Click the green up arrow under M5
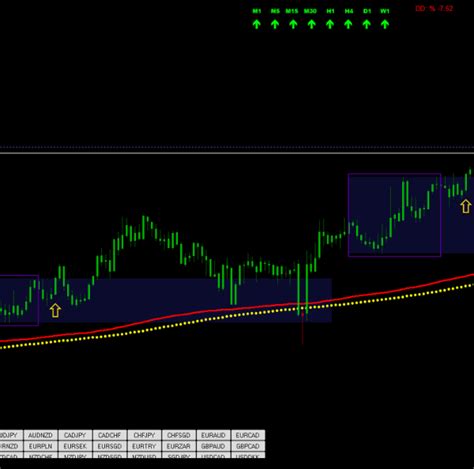This screenshot has height=469, width=474. click(275, 24)
